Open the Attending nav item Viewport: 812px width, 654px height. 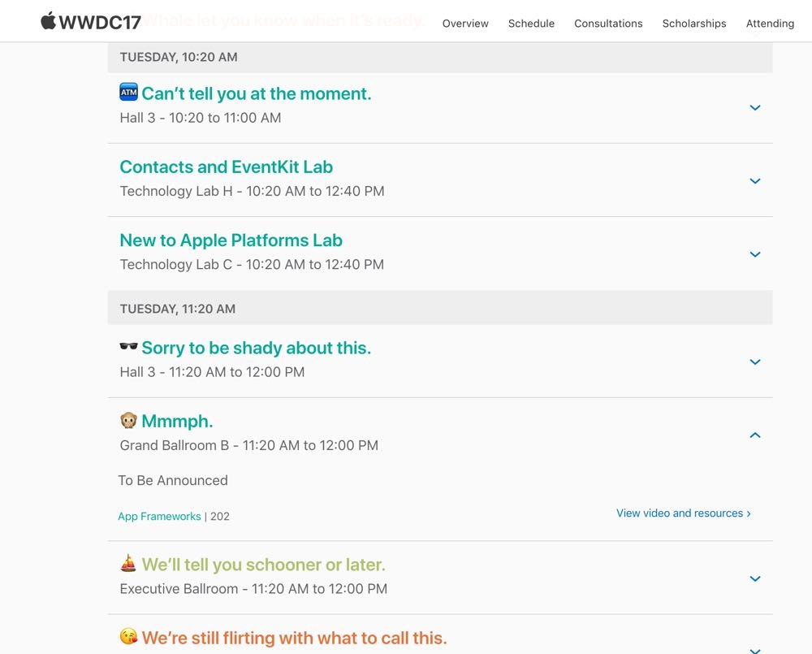click(770, 24)
